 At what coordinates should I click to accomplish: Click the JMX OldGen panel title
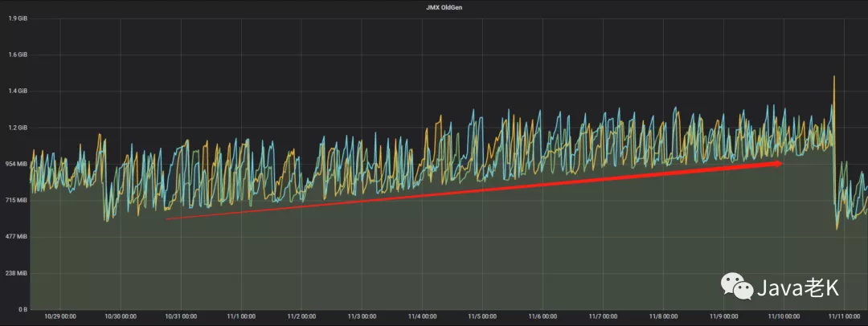(x=433, y=7)
